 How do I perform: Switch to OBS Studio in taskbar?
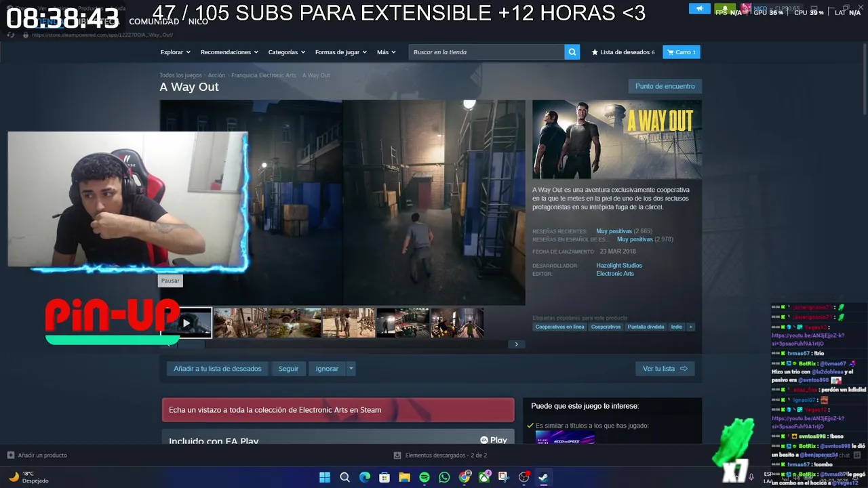point(524,477)
